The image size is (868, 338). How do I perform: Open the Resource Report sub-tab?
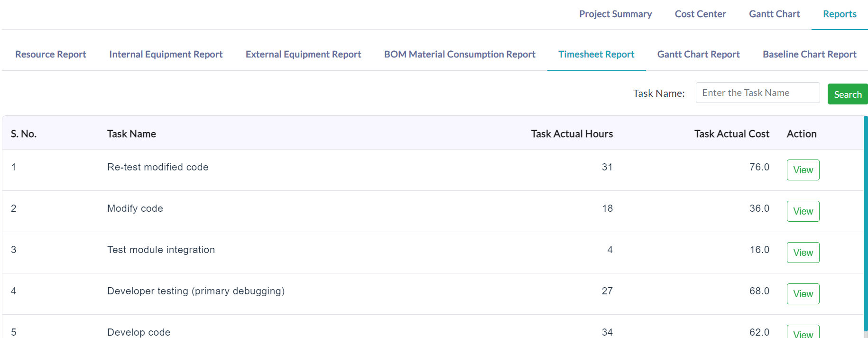(x=51, y=55)
